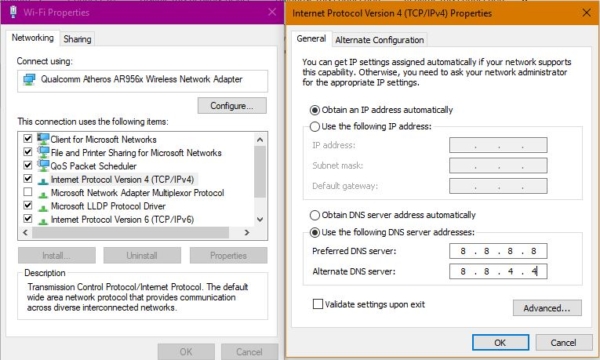This screenshot has height=360, width=600.
Task: Choose Use the following IP address option
Action: (x=315, y=127)
